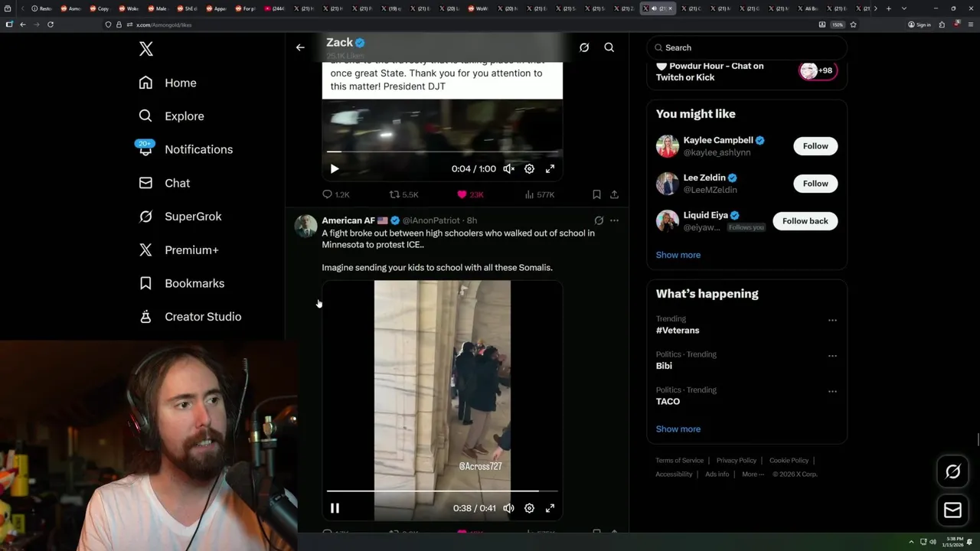
Task: Open the @iAnonPatriot handle link
Action: [431, 220]
